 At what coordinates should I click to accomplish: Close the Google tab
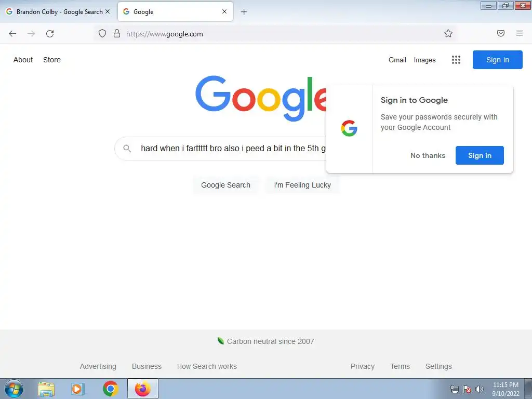[x=224, y=11]
